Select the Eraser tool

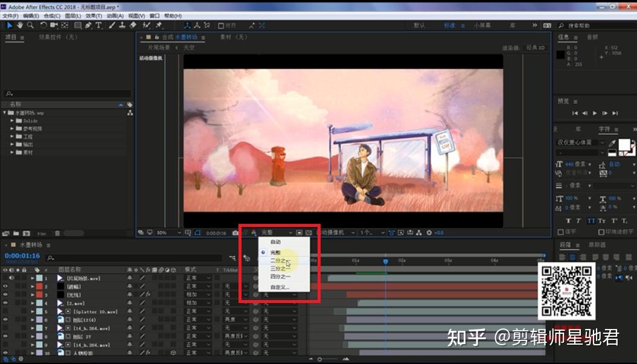tap(132, 25)
